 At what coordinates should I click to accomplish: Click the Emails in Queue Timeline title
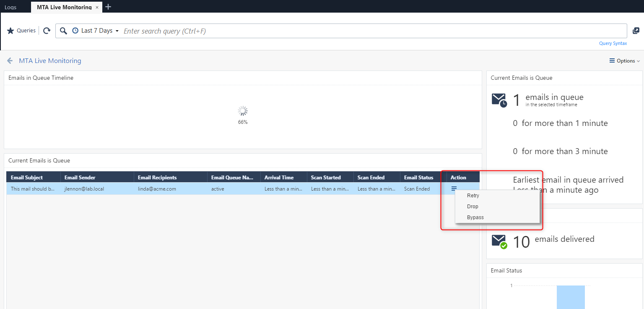click(41, 78)
